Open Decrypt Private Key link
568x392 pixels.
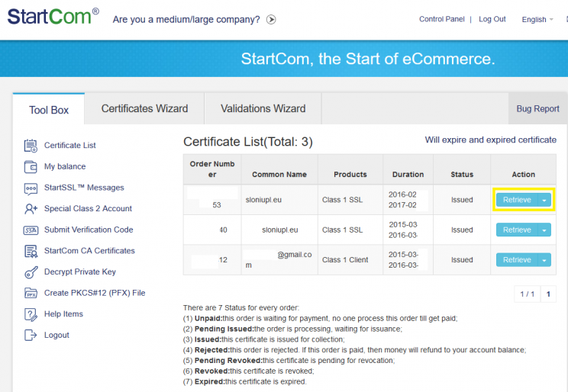(80, 272)
